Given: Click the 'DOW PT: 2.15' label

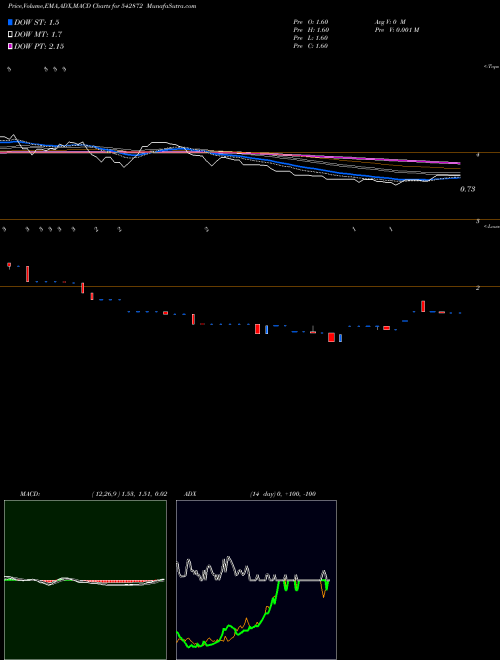Looking at the screenshot, I should pos(39,47).
